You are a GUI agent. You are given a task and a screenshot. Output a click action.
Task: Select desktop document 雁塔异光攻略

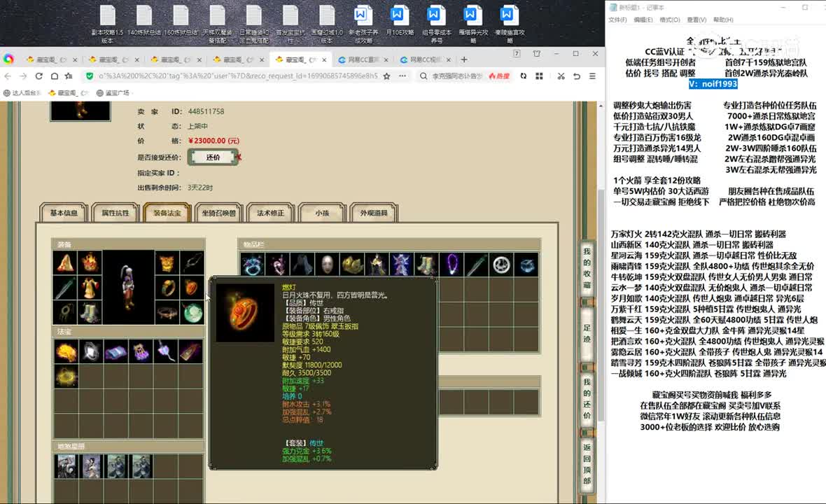(x=472, y=24)
